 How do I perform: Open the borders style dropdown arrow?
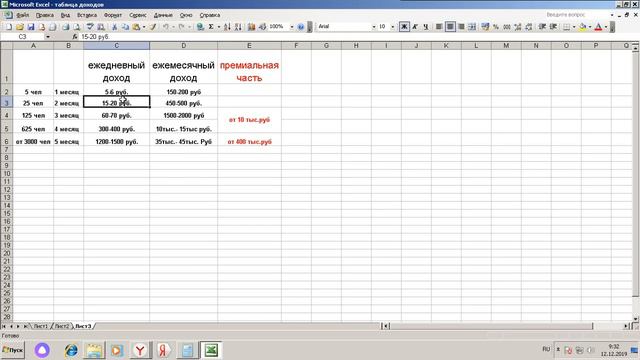tap(574, 27)
